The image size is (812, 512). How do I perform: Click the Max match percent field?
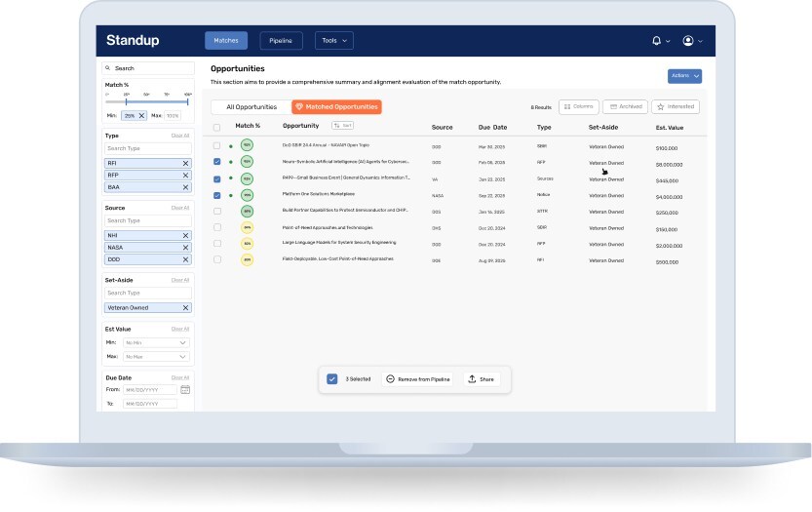click(x=173, y=115)
